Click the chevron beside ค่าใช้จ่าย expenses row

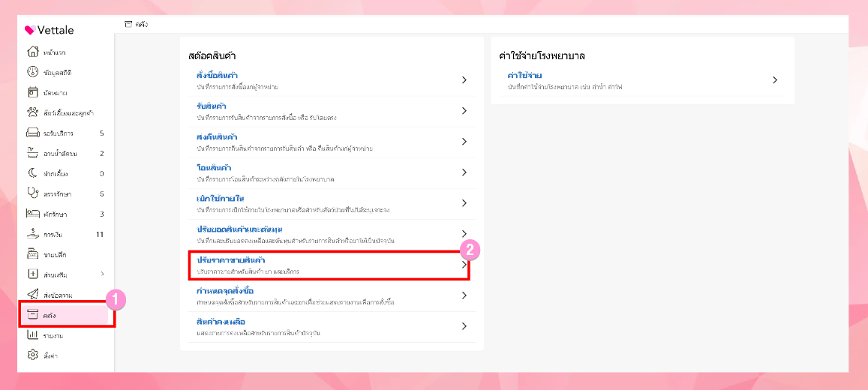pos(775,79)
